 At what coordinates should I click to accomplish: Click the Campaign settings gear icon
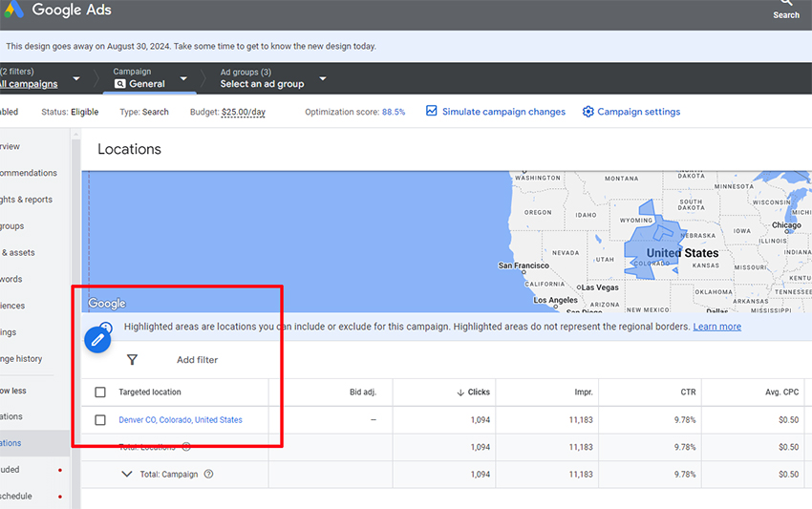coord(588,112)
